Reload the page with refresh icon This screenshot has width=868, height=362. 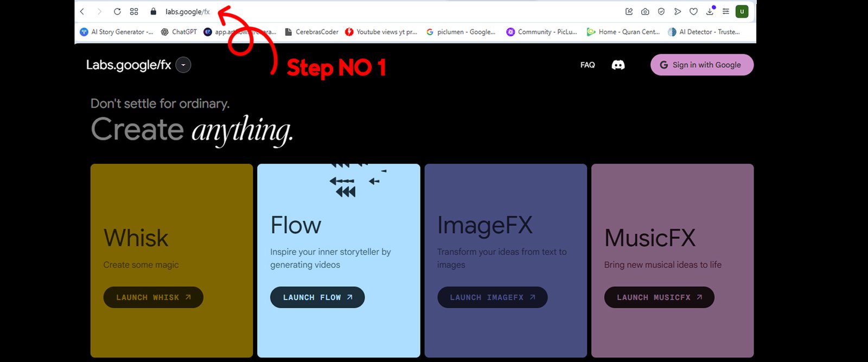tap(117, 11)
